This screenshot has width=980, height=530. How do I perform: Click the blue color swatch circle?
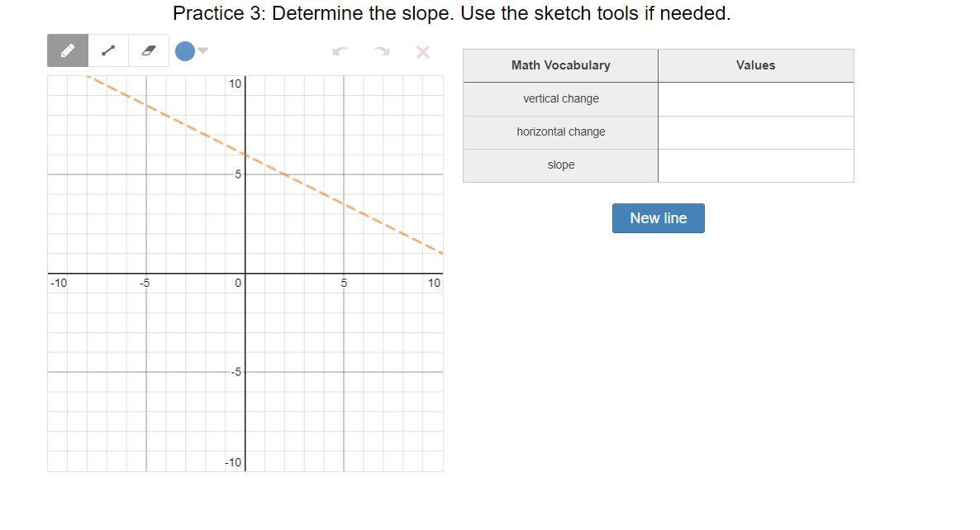coord(185,51)
